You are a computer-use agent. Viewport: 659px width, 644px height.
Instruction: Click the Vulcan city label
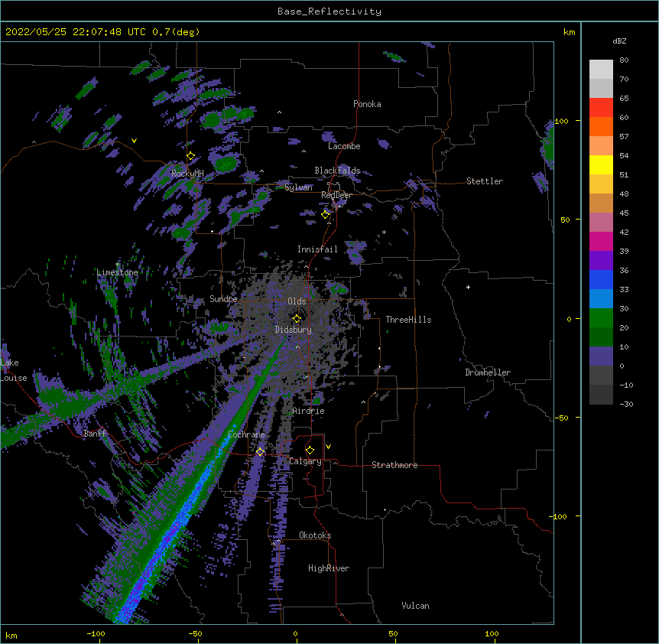[415, 606]
